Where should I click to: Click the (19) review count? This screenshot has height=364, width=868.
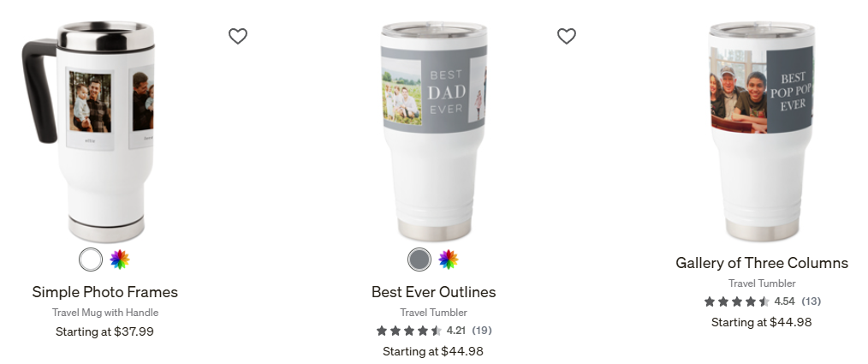[x=482, y=331]
